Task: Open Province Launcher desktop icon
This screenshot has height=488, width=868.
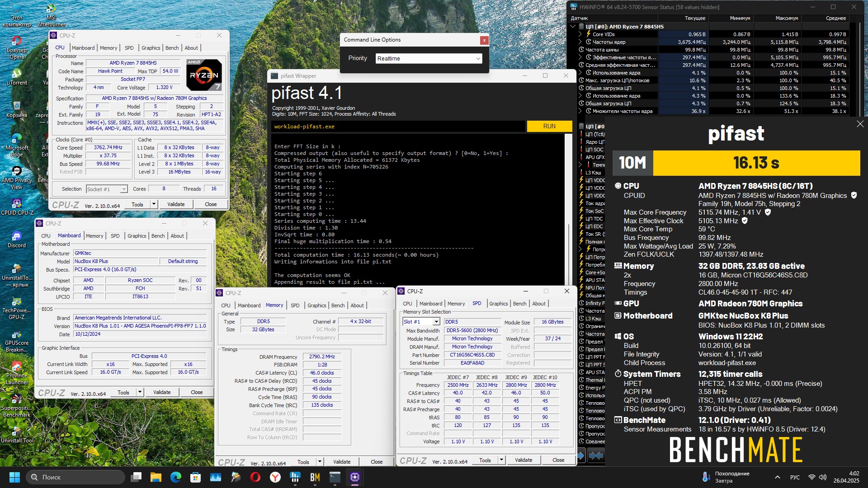Action: pos(17,372)
